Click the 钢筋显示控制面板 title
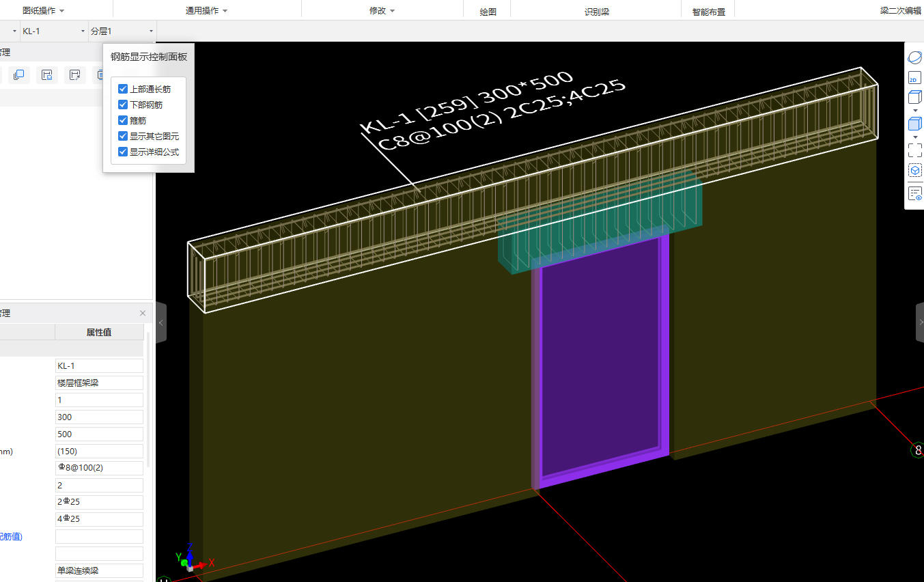Viewport: 924px width, 582px height. tap(149, 57)
